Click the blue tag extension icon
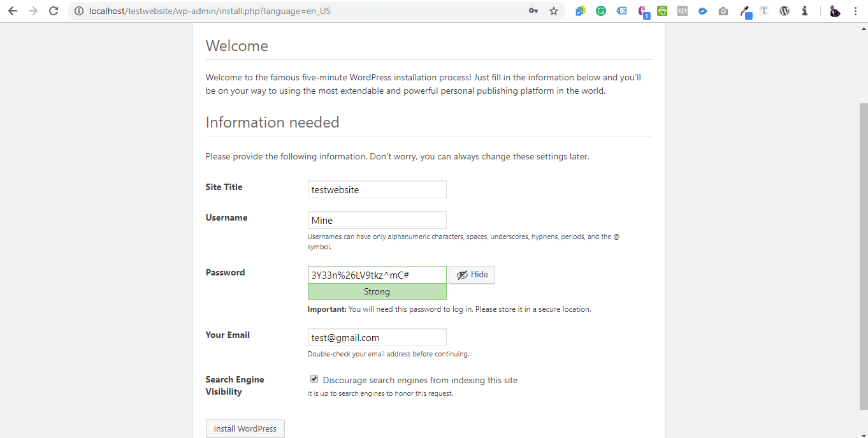Viewport: 868px width, 438px height. 622,11
